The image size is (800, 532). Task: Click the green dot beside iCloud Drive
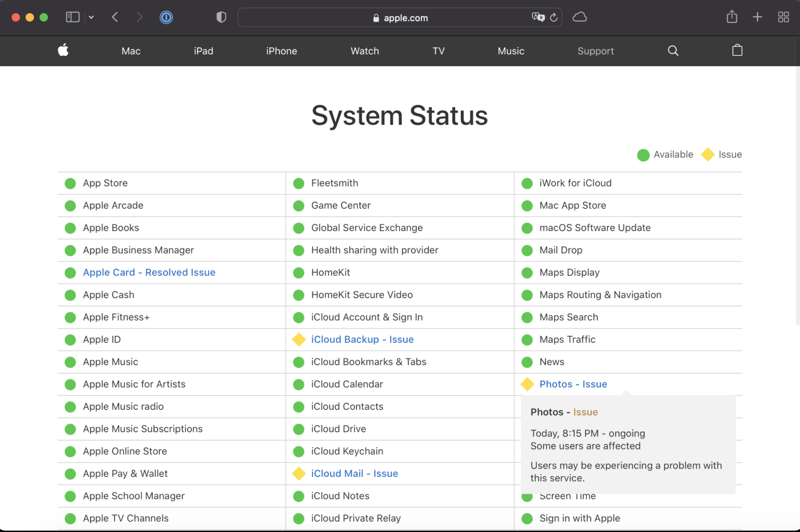tap(299, 429)
